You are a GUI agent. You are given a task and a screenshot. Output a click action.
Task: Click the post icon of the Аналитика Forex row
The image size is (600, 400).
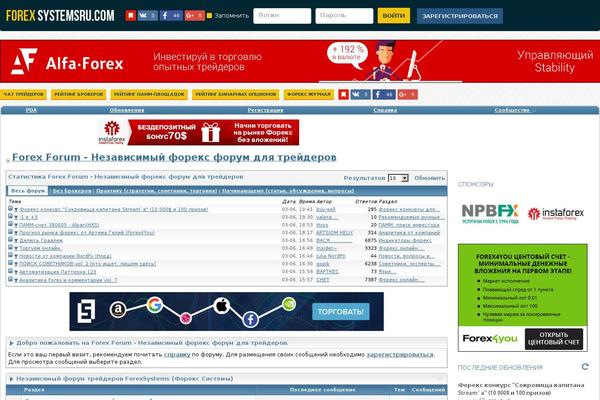click(10, 279)
